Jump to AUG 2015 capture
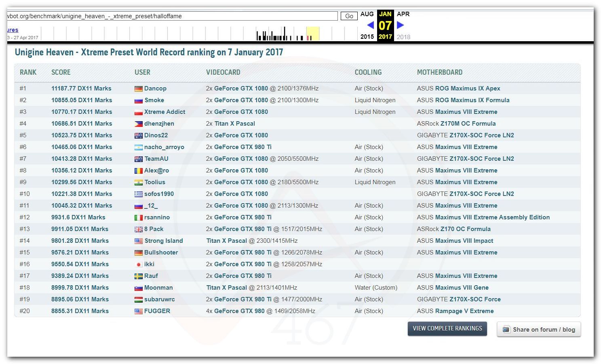 pyautogui.click(x=367, y=25)
